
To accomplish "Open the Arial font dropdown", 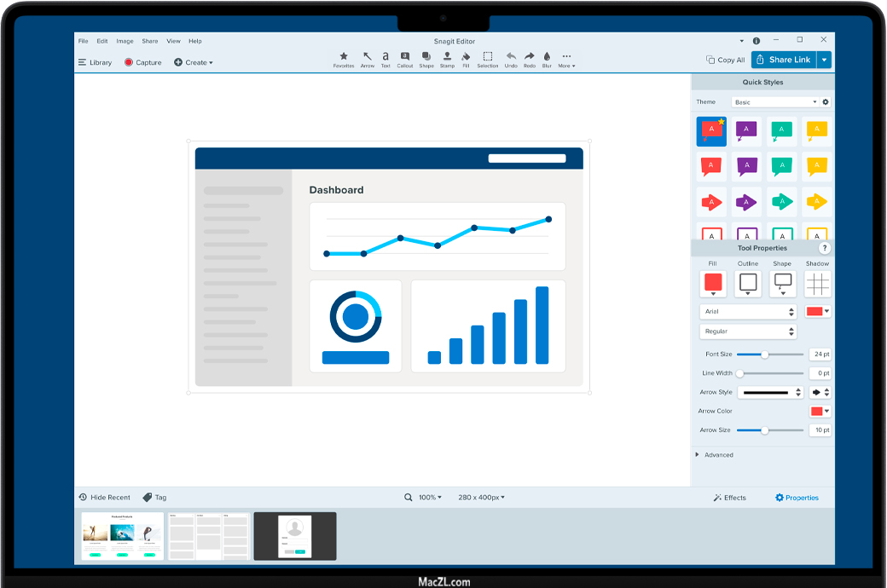I will coord(748,312).
